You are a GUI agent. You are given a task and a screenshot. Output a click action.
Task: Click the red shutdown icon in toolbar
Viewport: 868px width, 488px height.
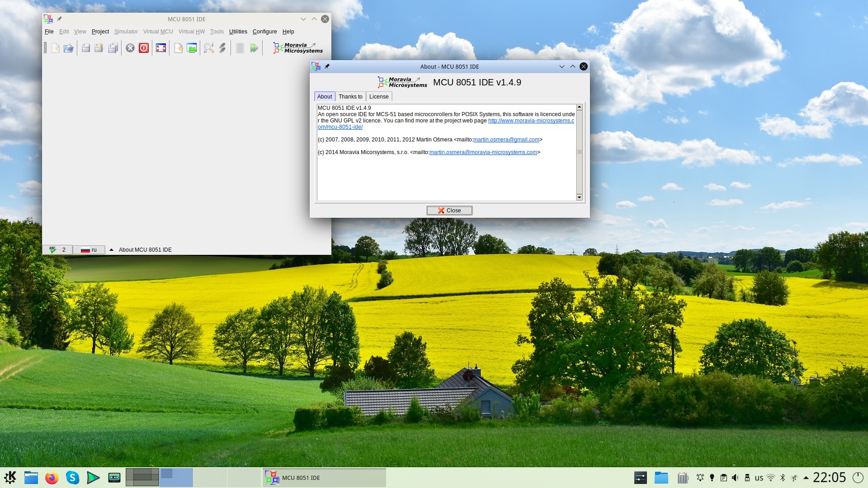[144, 48]
